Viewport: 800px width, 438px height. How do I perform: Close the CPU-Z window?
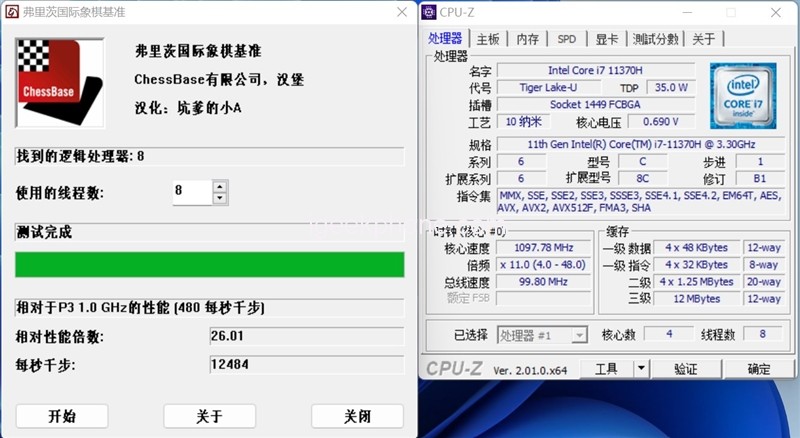775,13
